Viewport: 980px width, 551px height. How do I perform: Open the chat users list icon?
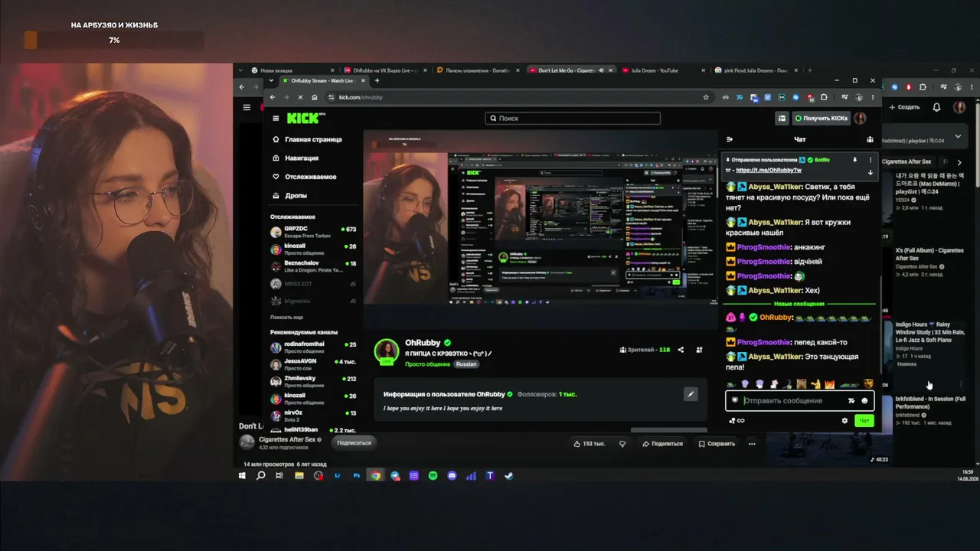(x=870, y=139)
